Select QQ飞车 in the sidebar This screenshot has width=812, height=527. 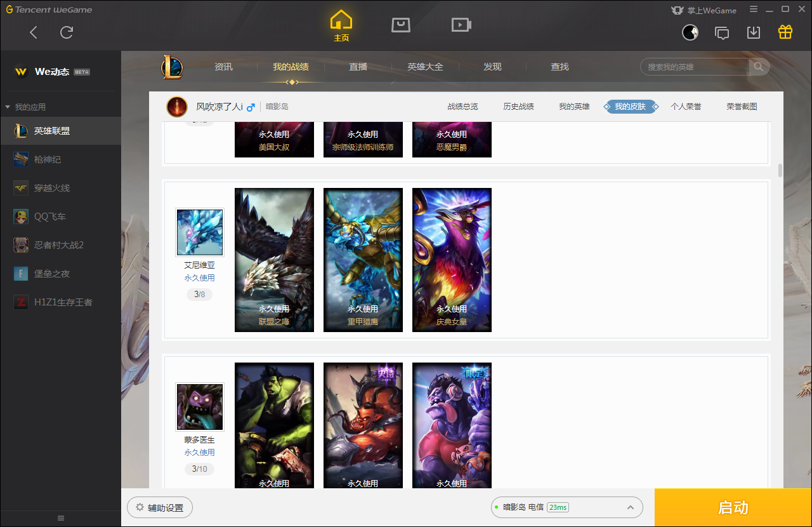click(x=60, y=217)
